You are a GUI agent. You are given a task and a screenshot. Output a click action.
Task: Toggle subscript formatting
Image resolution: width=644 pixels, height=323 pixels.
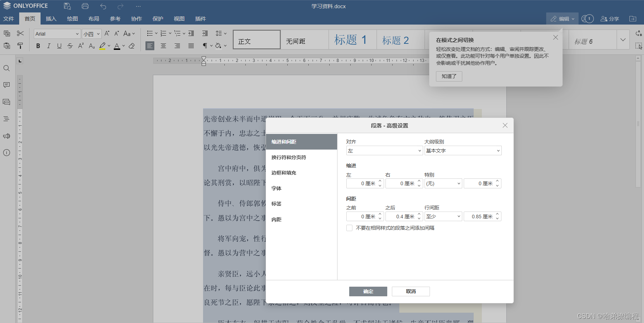92,46
